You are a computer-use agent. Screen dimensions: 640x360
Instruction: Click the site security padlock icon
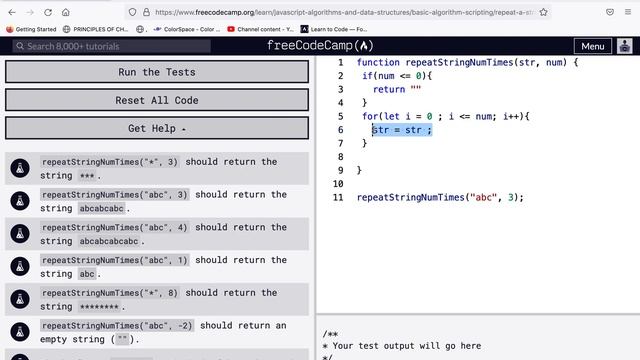click(146, 12)
